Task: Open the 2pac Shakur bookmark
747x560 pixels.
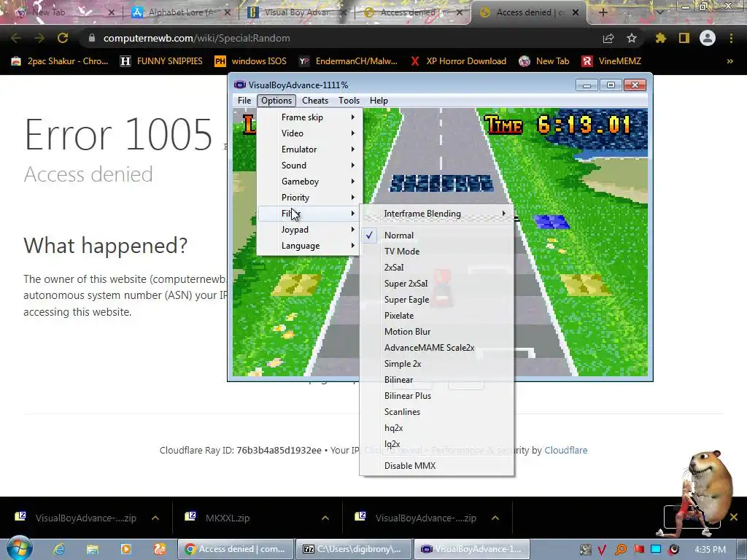Action: pos(60,61)
